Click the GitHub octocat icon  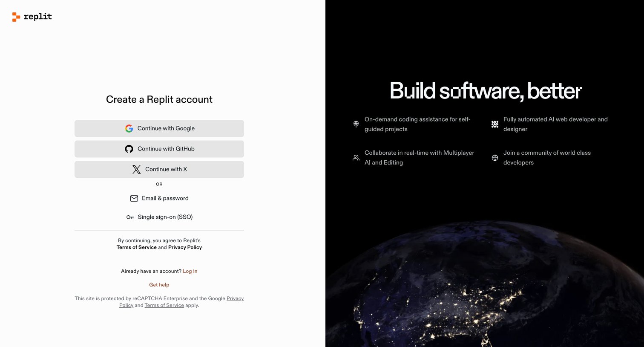pyautogui.click(x=129, y=149)
